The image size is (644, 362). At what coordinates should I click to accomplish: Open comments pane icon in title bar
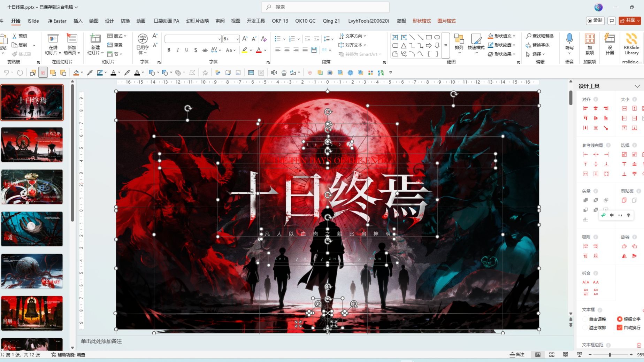coord(612,21)
